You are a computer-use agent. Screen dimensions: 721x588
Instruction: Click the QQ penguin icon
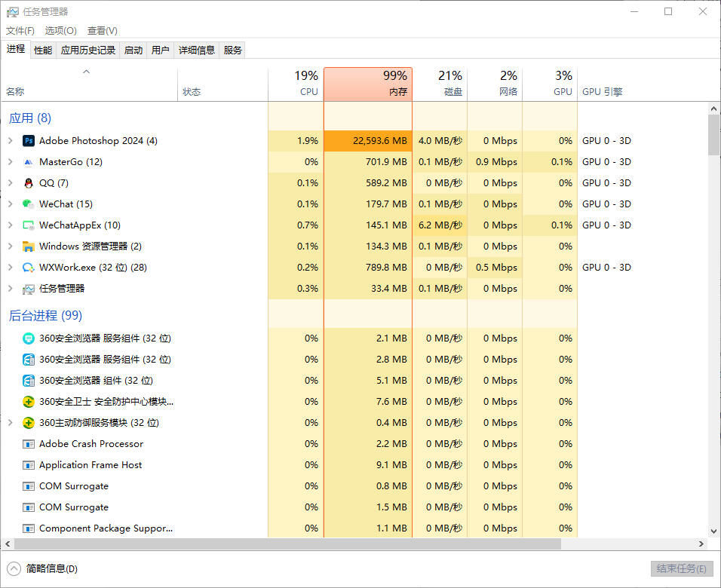pos(29,183)
